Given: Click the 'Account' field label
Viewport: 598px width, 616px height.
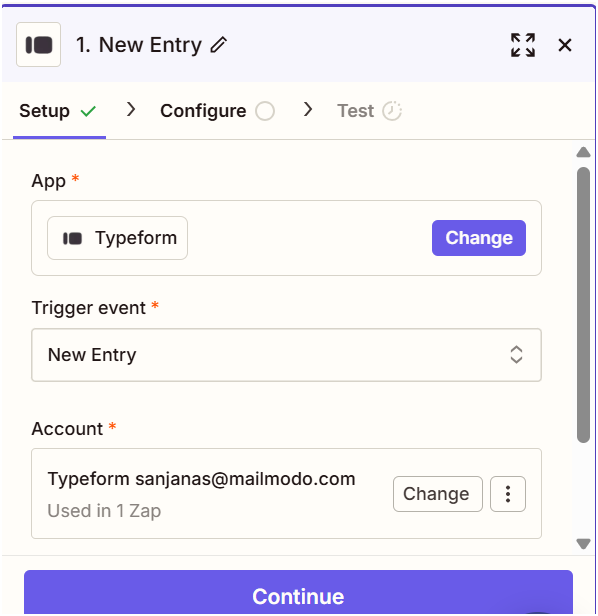Looking at the screenshot, I should click(x=67, y=428).
